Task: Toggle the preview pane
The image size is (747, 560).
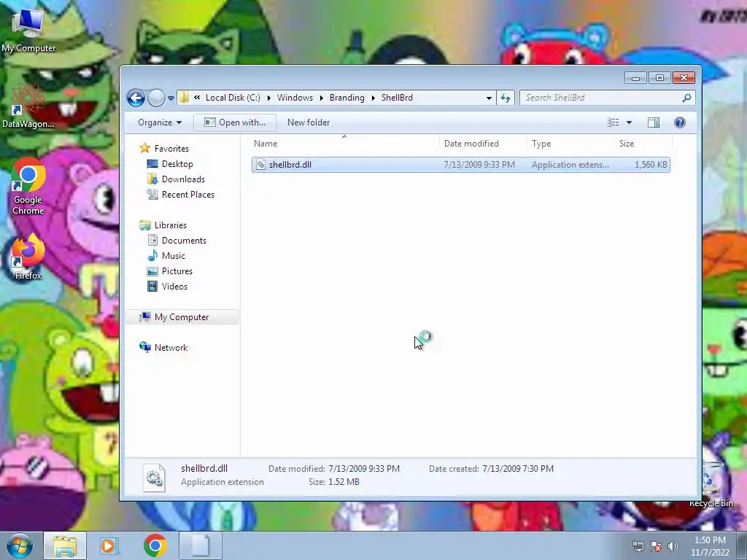Action: pos(654,122)
